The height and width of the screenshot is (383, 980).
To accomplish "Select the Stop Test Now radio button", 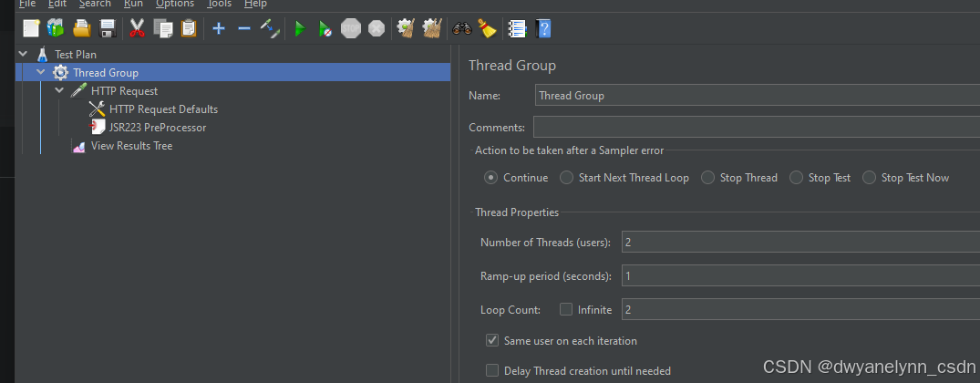I will coord(869,178).
